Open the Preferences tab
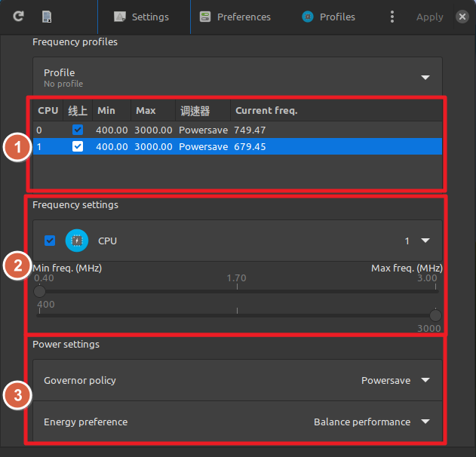476x457 pixels. pos(235,17)
